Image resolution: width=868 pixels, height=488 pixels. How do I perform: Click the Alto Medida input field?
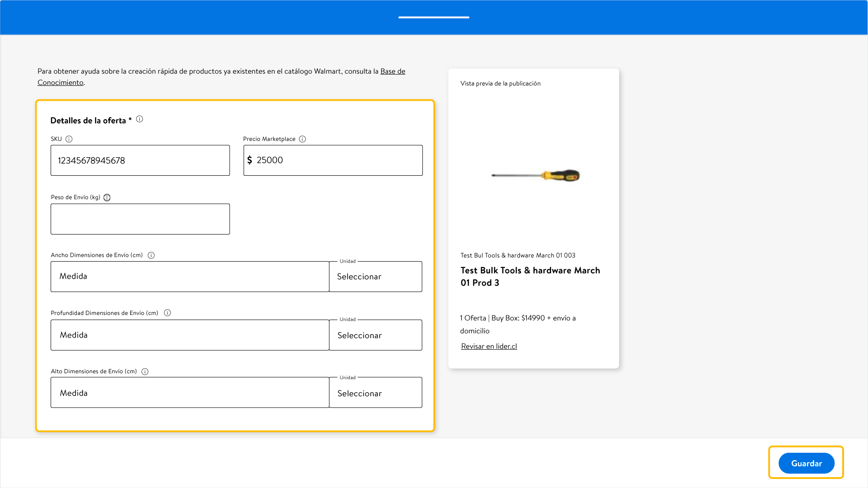point(190,393)
